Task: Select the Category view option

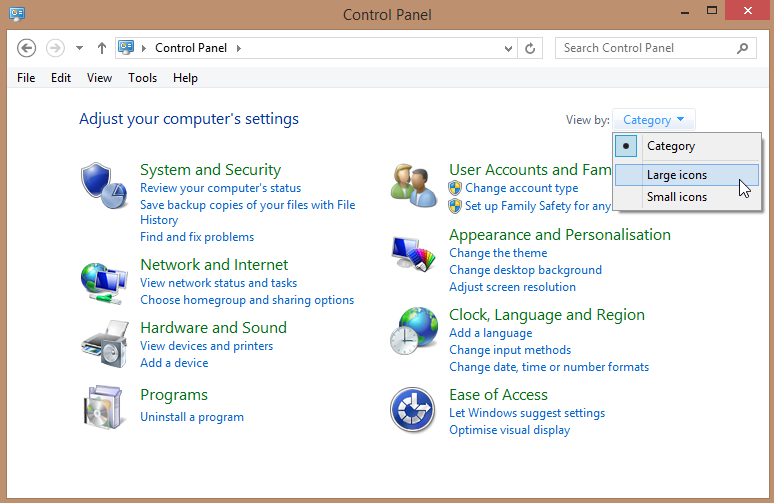Action: tap(687, 146)
